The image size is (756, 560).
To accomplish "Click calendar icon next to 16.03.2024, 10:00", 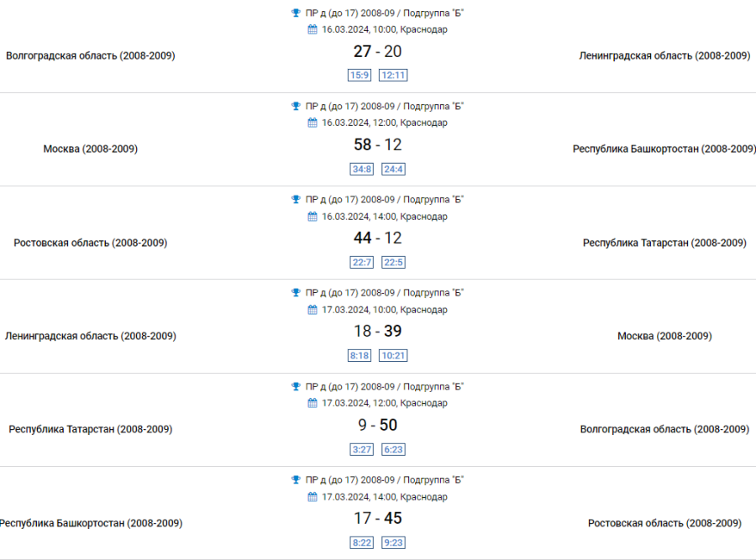I will point(312,29).
